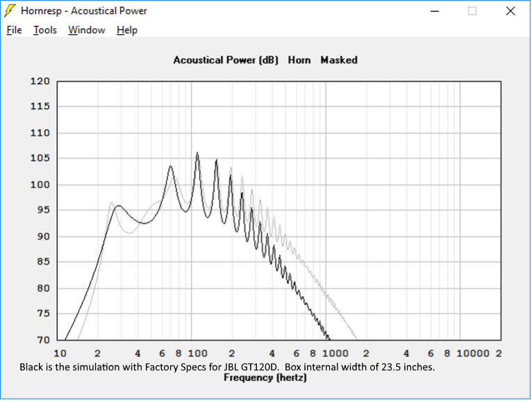
Task: Click the disabled maximize button
Action: (x=472, y=11)
